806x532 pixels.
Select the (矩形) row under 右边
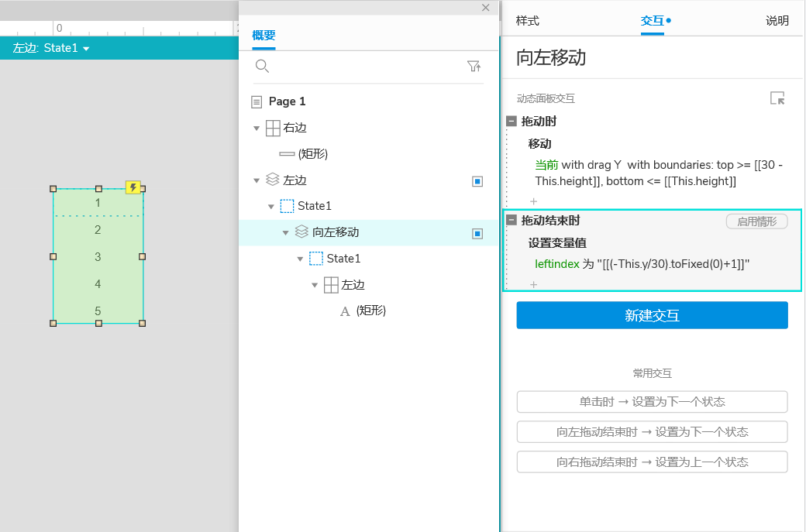coord(368,153)
